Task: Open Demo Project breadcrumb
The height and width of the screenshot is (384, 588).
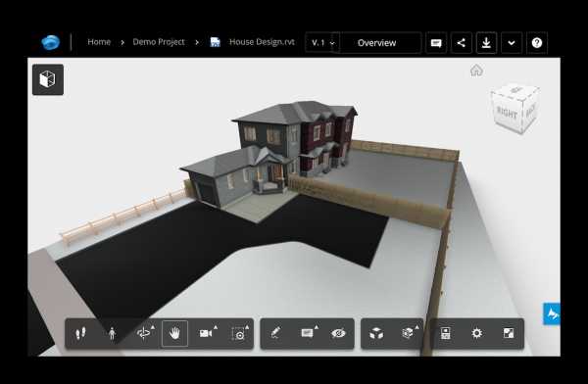Action: 159,42
